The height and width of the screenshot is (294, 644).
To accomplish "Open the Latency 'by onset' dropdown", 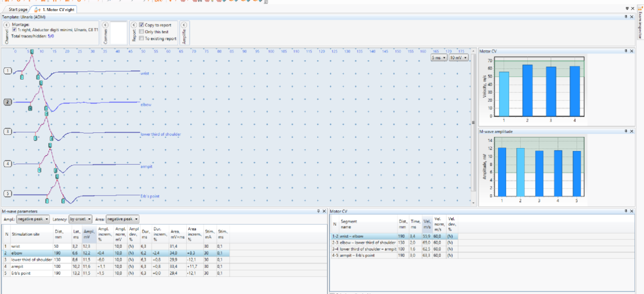I will pos(81,219).
